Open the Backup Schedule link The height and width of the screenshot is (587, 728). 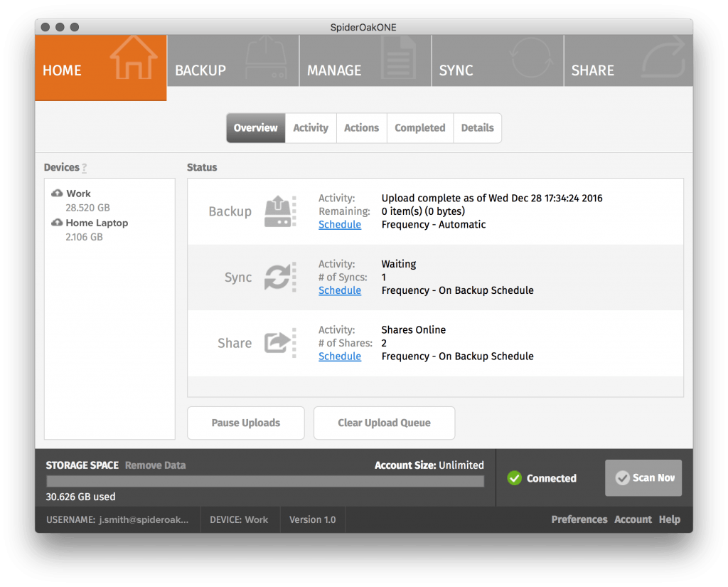coord(340,224)
